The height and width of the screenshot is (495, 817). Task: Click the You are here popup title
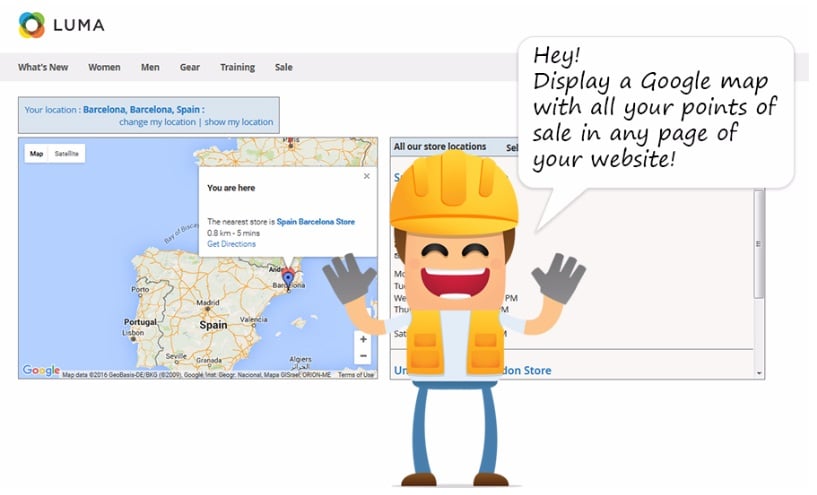pyautogui.click(x=231, y=188)
